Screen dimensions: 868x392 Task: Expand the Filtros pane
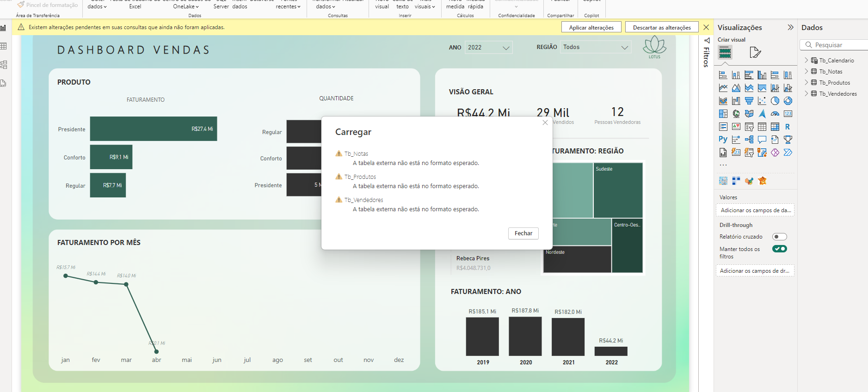pyautogui.click(x=707, y=40)
